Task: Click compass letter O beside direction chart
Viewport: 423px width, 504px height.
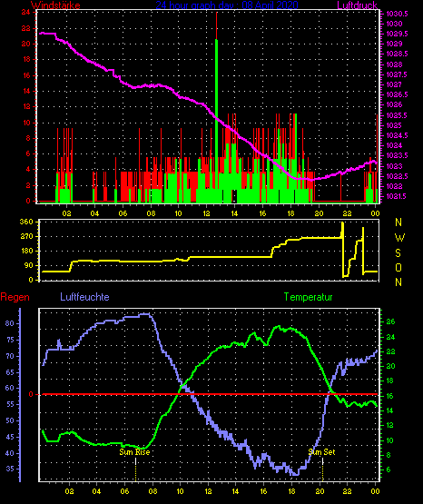Action: pos(398,267)
